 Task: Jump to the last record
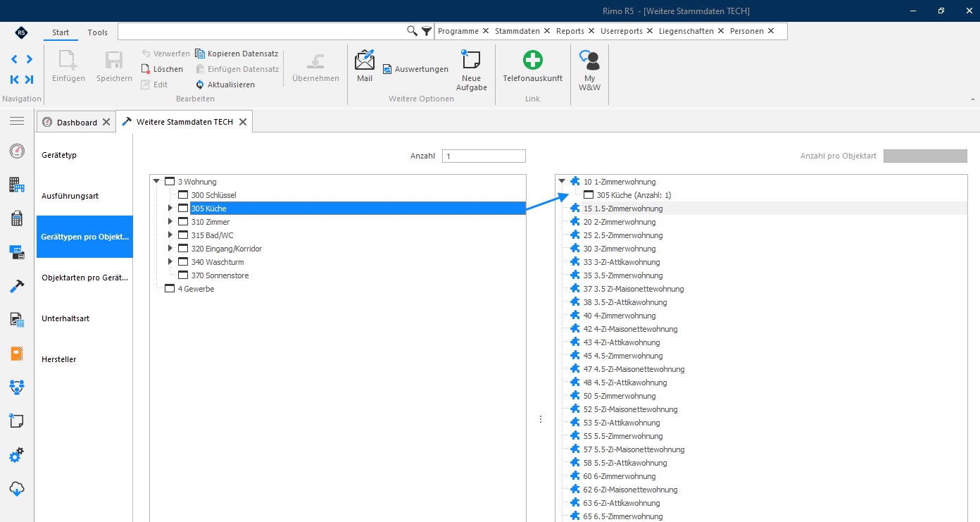29,80
